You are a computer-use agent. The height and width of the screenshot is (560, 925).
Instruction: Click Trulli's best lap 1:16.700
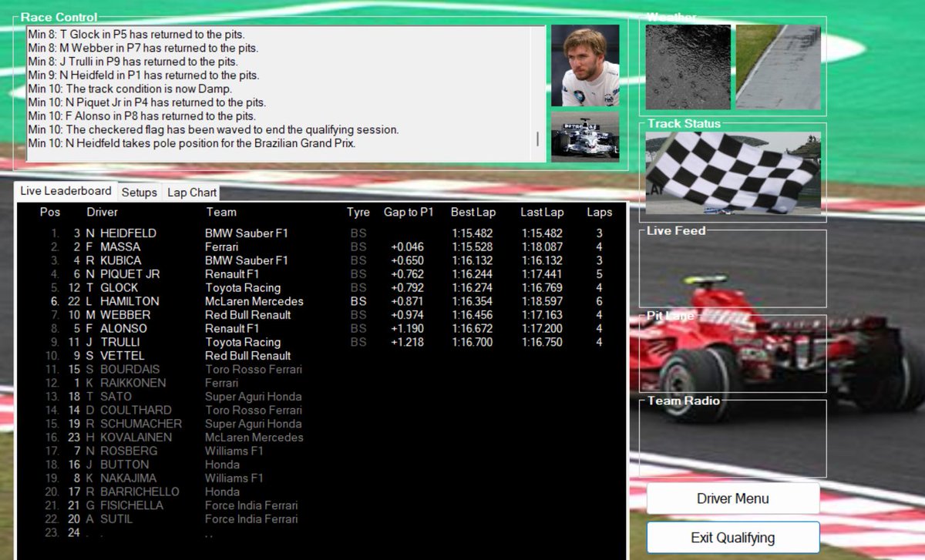coord(473,342)
